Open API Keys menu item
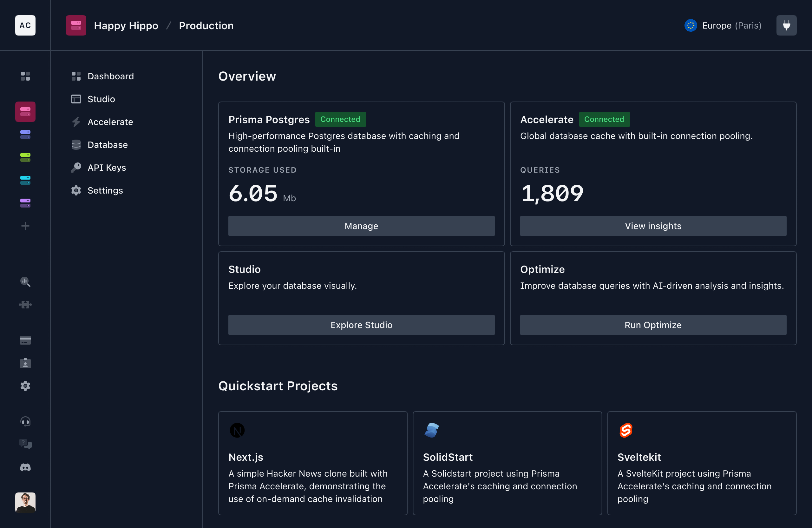 tap(107, 168)
